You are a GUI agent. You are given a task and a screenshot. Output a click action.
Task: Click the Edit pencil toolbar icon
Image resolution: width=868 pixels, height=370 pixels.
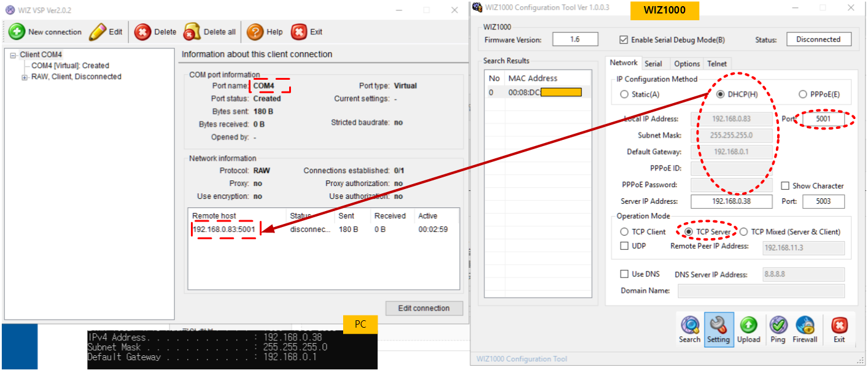(x=98, y=32)
